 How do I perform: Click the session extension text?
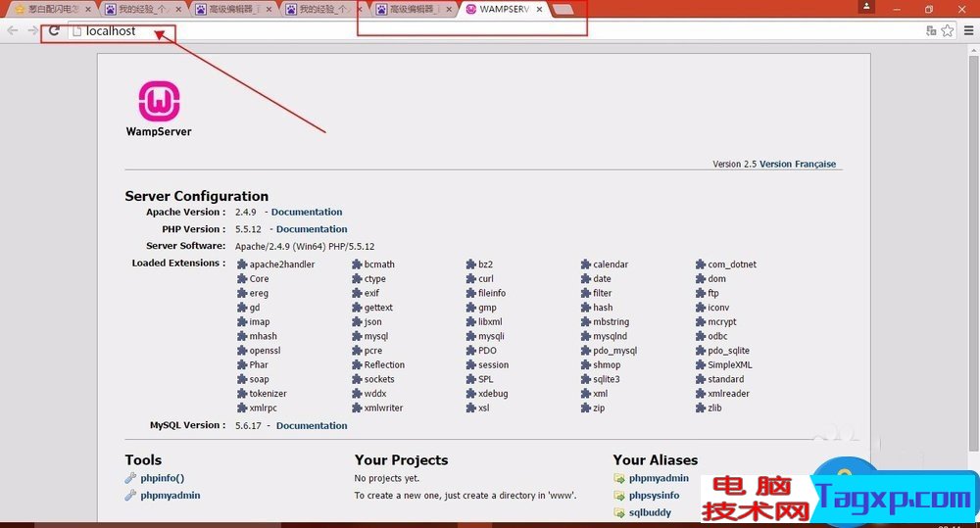[494, 365]
